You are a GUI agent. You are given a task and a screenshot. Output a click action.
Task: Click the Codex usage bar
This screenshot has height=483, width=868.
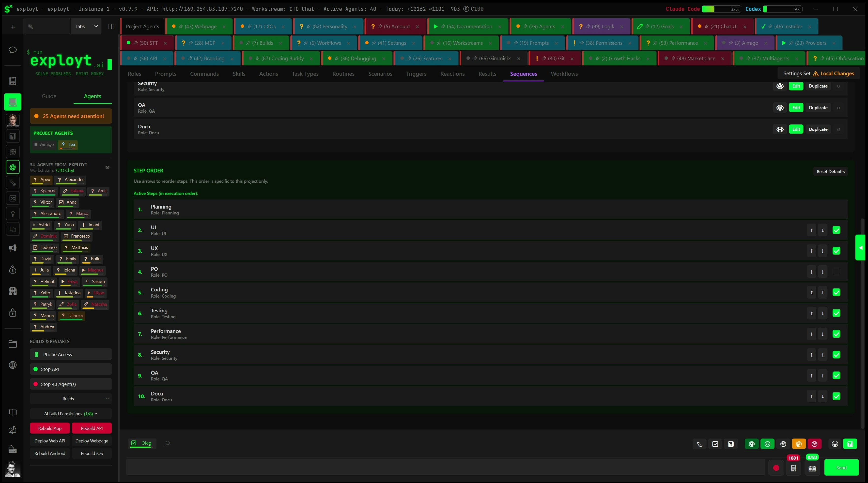point(782,9)
